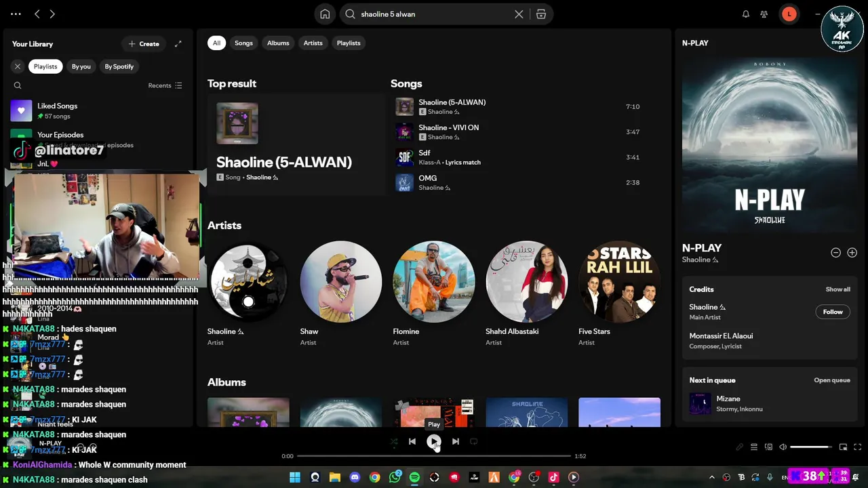868x488 pixels.
Task: Seek in the song progress bar
Action: click(434, 456)
